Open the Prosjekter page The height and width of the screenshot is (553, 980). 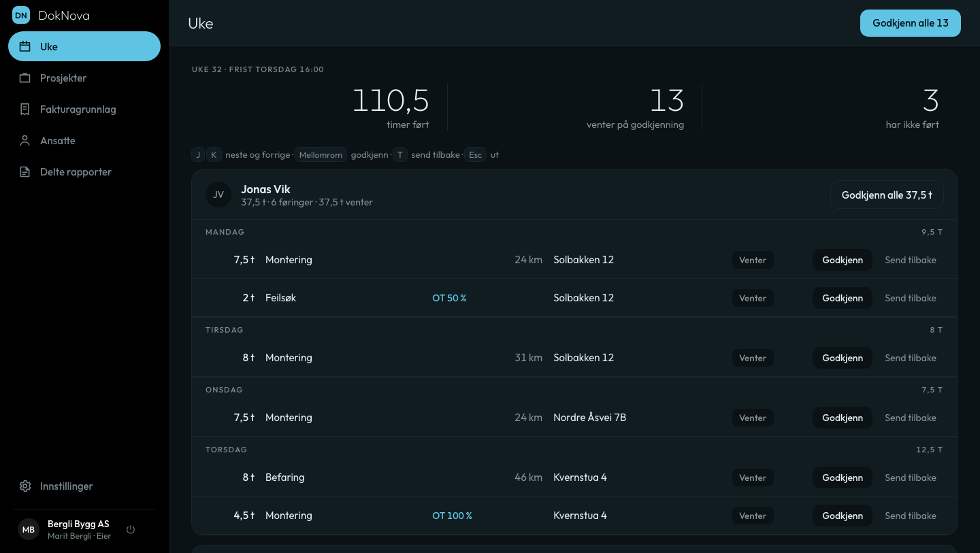click(84, 78)
